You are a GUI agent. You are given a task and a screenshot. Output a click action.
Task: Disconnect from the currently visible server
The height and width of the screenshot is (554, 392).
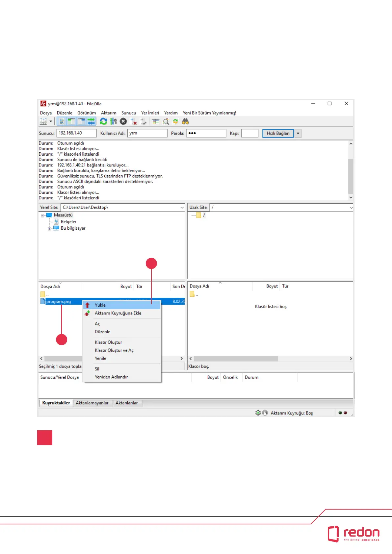click(133, 121)
